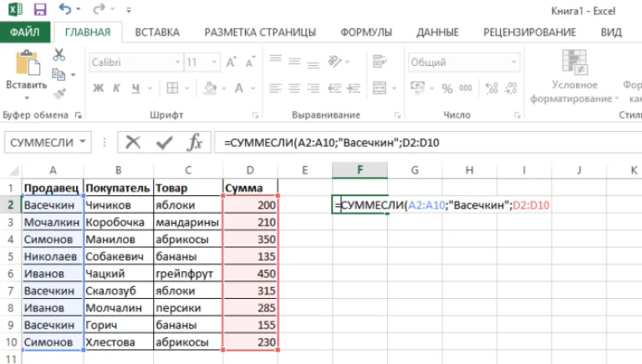642x364 pixels.
Task: Click inside the formula bar text
Action: click(332, 143)
